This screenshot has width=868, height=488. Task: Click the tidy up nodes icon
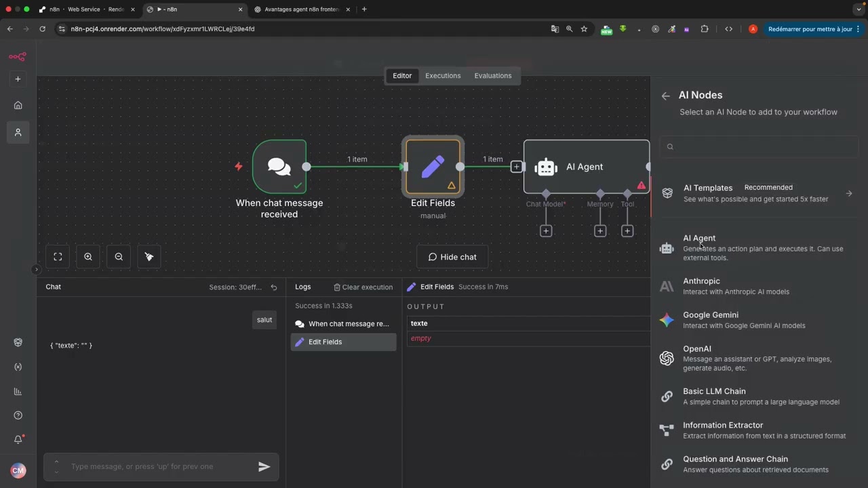pos(149,257)
